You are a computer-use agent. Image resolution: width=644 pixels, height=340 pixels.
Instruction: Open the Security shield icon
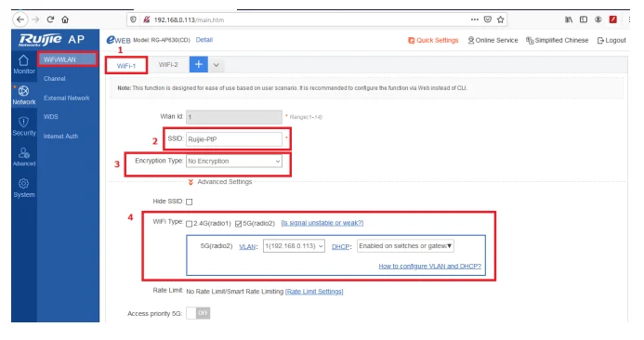click(23, 122)
